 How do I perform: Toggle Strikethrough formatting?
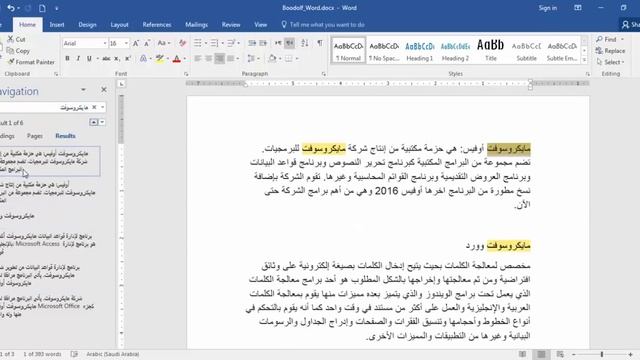point(106,59)
